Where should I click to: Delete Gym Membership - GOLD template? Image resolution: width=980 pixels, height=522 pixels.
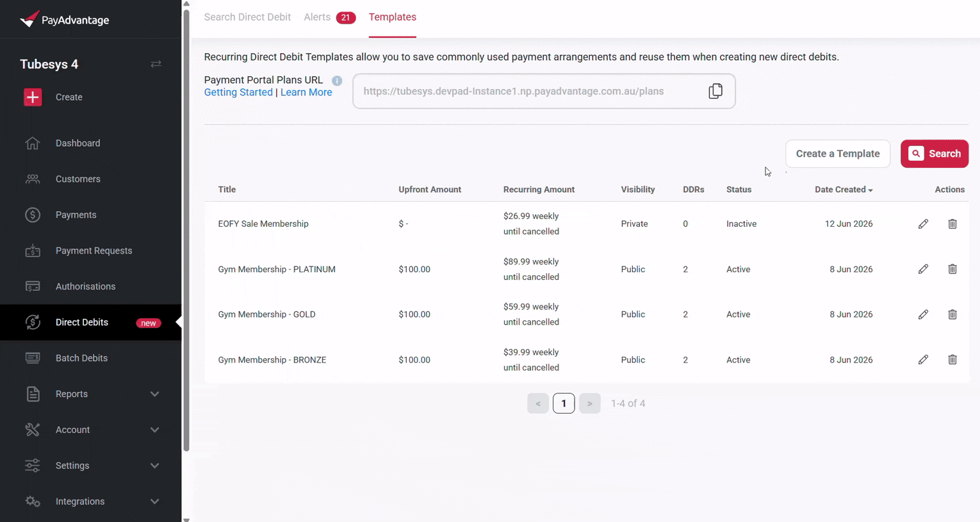click(952, 314)
